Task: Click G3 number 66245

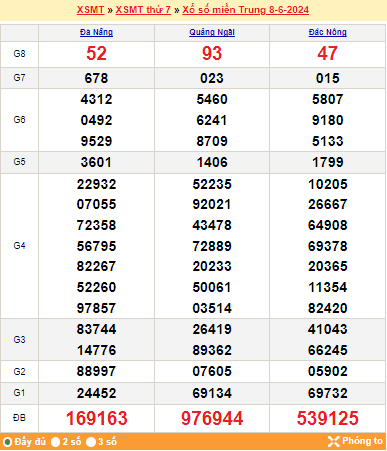Action: coord(328,350)
